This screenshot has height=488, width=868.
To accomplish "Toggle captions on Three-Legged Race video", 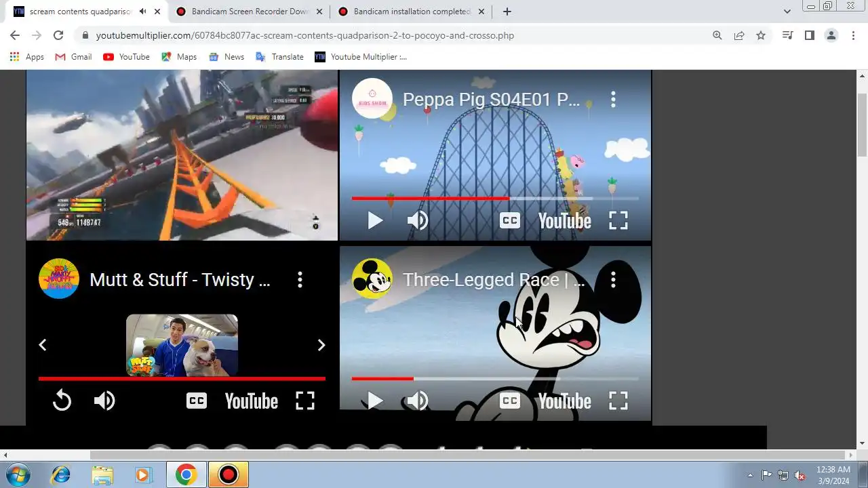I will pyautogui.click(x=510, y=401).
